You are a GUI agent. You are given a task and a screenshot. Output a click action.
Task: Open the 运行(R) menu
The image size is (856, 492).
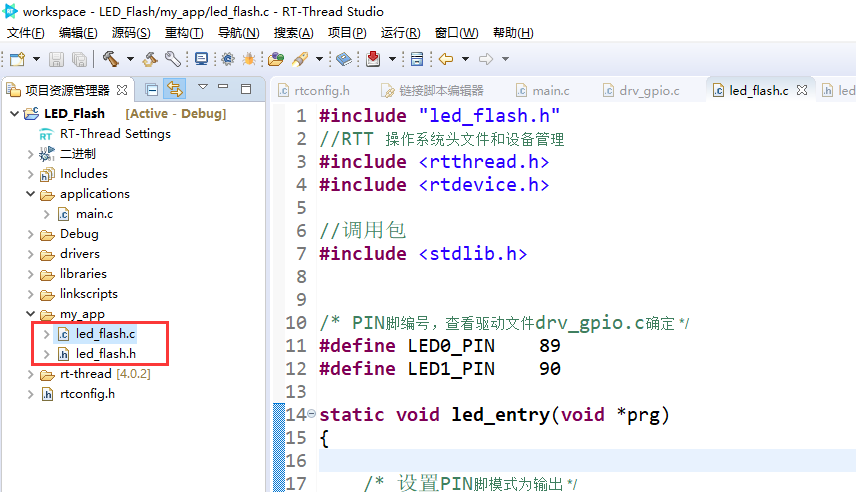[401, 33]
